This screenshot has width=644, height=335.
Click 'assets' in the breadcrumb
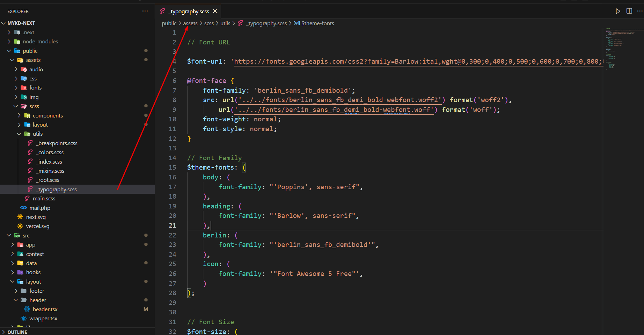[x=190, y=23]
